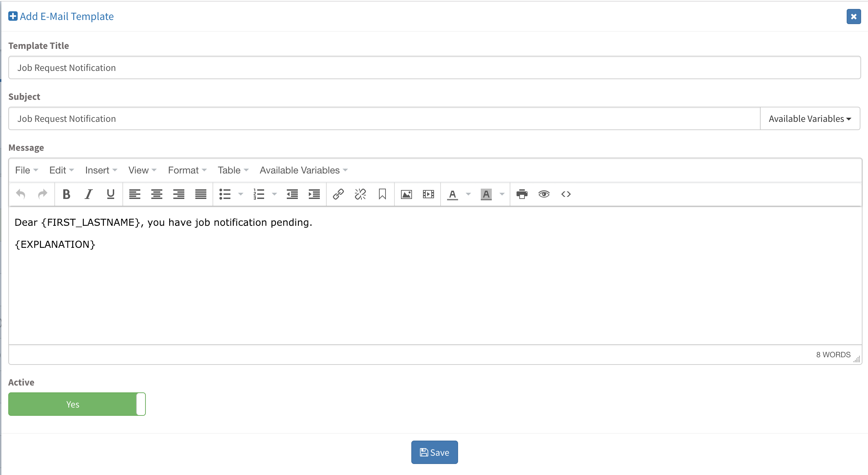Toggle the Preview eye icon
The width and height of the screenshot is (868, 475).
(x=544, y=194)
